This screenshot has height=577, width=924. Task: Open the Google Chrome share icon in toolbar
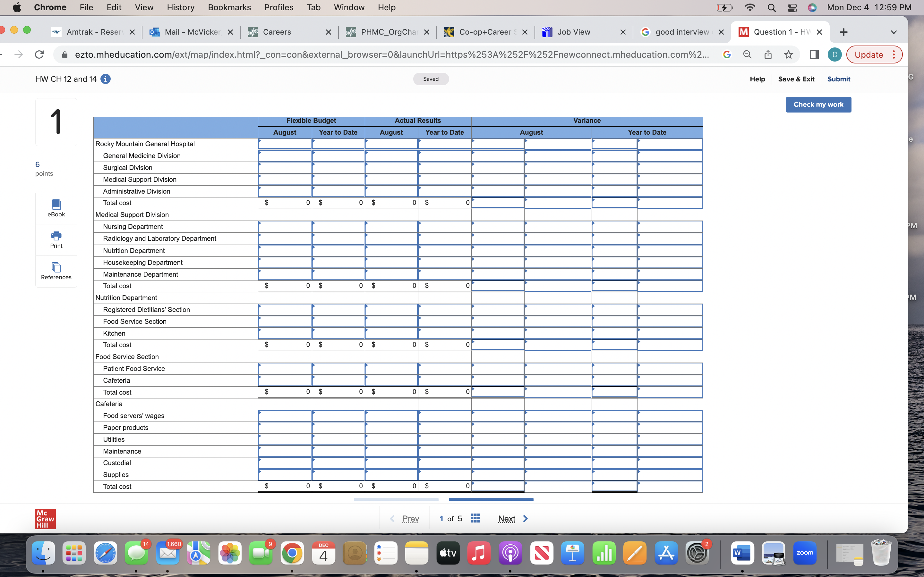(768, 54)
